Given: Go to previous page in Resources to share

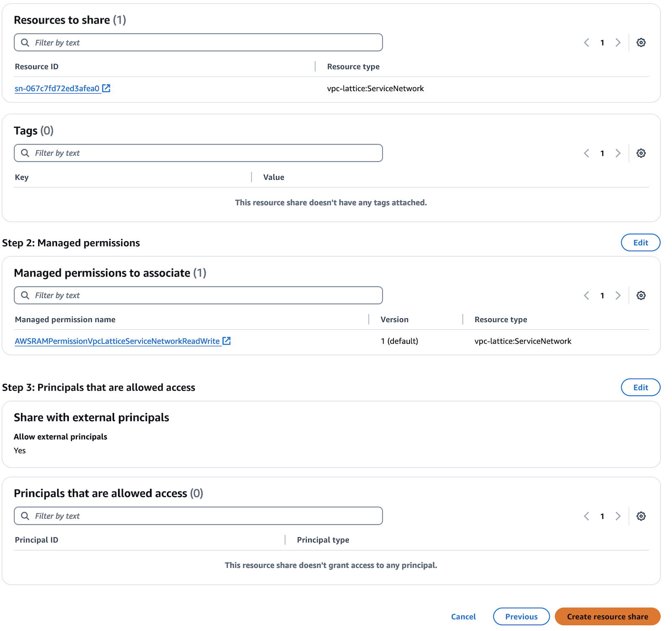Looking at the screenshot, I should point(587,42).
